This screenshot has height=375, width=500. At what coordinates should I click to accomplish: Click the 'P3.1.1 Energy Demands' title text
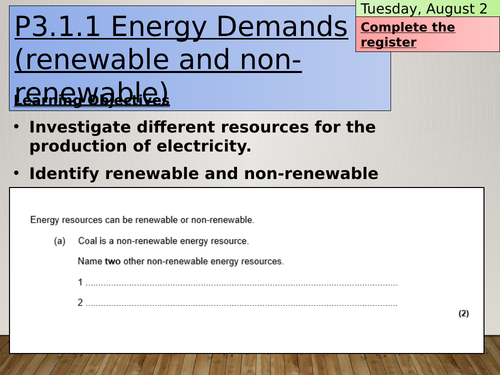pos(181,27)
